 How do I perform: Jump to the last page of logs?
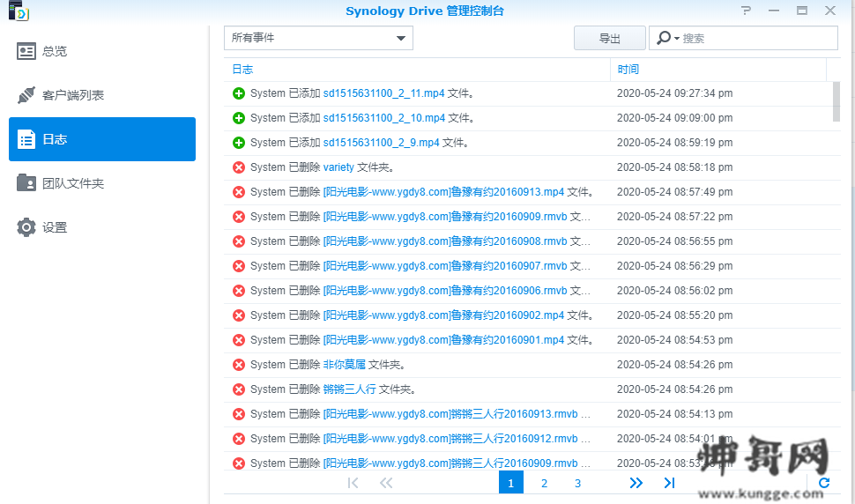[670, 483]
